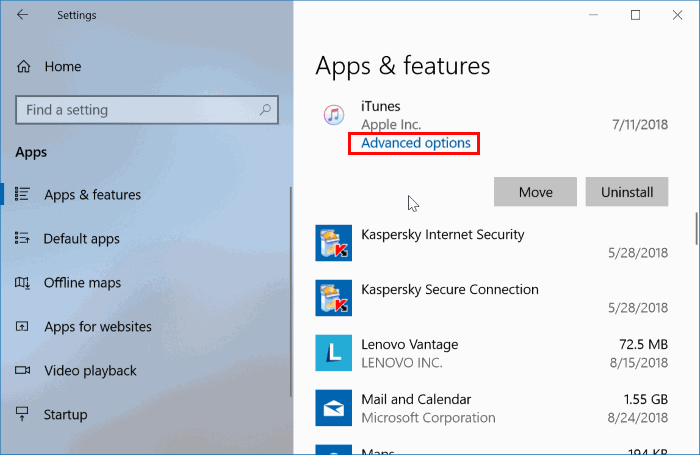The width and height of the screenshot is (700, 455).
Task: Click the iTunes app icon
Action: (334, 115)
